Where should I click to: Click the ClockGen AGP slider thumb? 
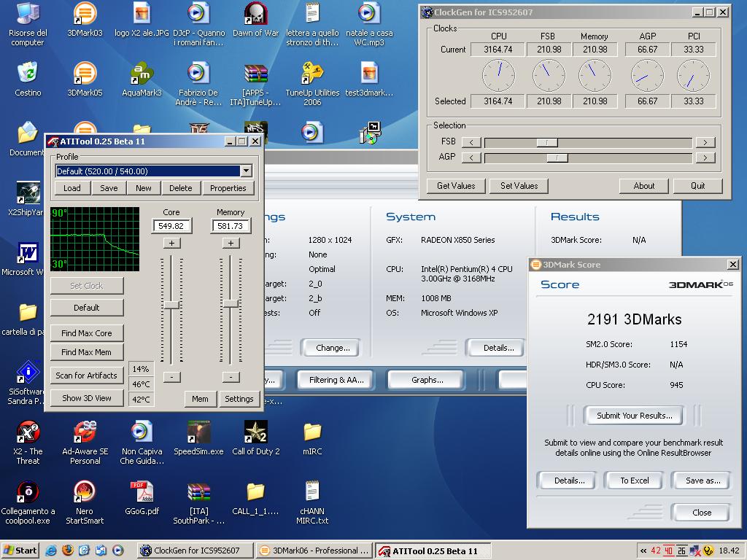click(x=557, y=157)
